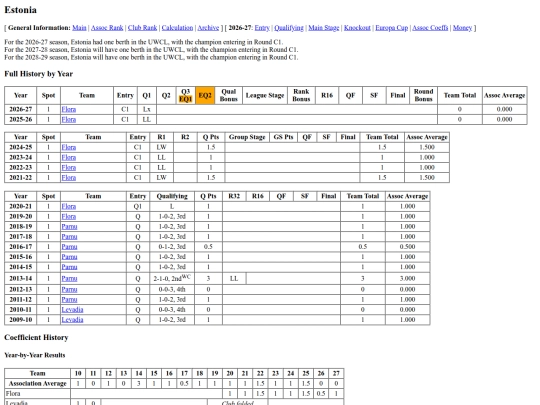The width and height of the screenshot is (540, 405).
Task: Open Flora link in 2020-21 row
Action: [x=69, y=206]
